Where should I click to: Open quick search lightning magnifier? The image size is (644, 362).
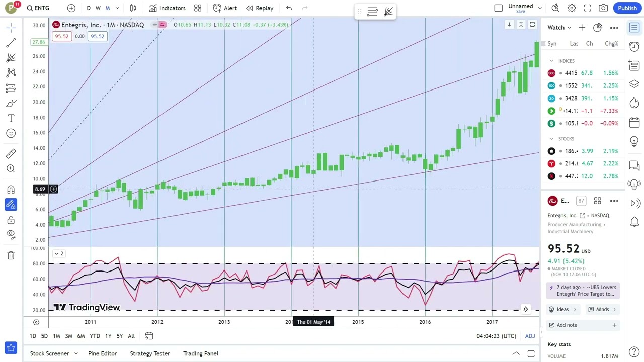(x=555, y=8)
